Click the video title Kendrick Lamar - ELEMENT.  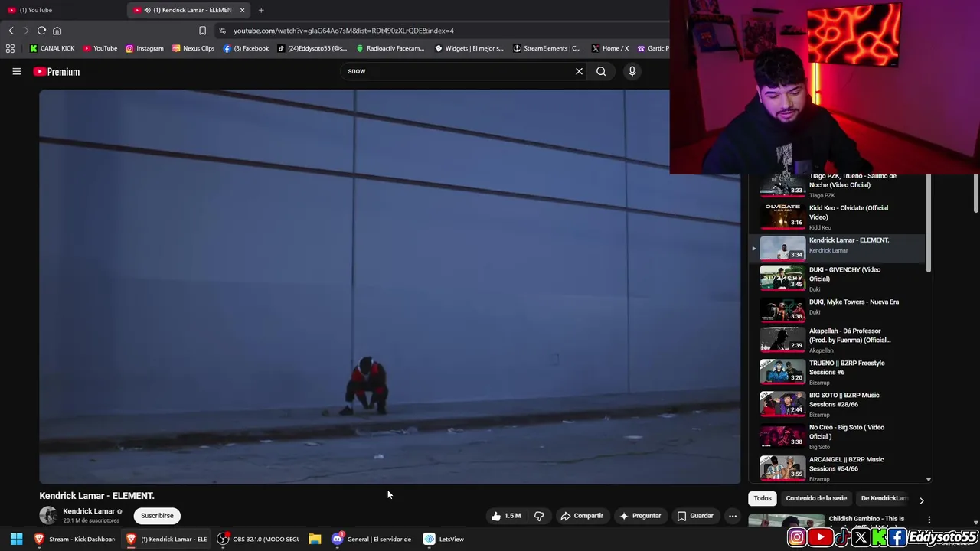point(96,496)
